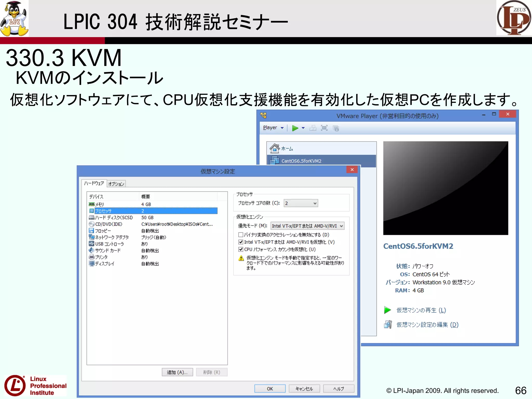The height and width of the screenshot is (399, 532).
Task: Select the ハード ディスク(SCSI) device icon
Action: pyautogui.click(x=92, y=217)
